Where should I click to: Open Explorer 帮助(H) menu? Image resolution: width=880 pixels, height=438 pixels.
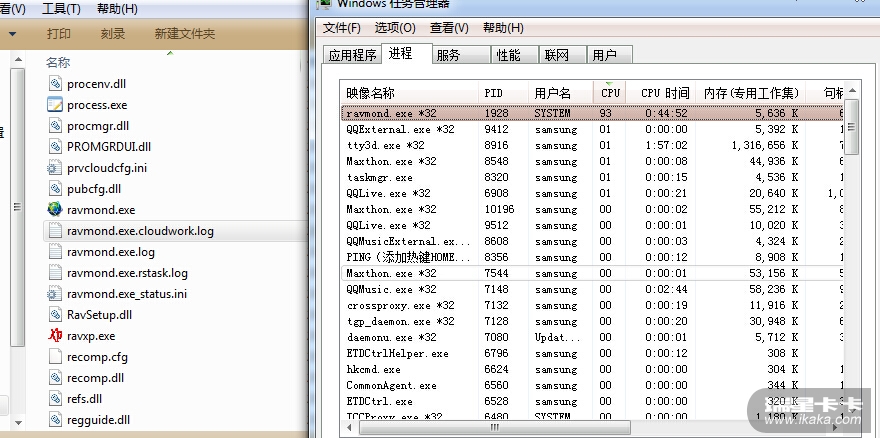[x=117, y=9]
